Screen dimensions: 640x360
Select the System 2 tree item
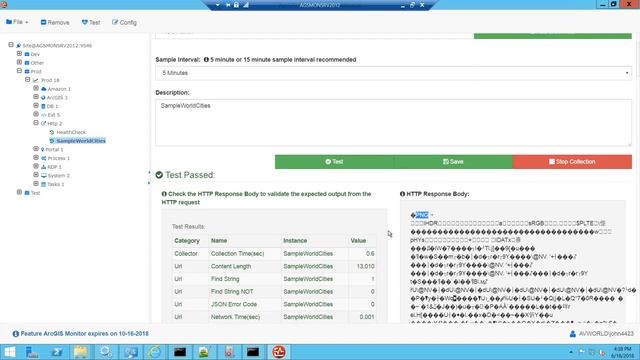(x=59, y=176)
